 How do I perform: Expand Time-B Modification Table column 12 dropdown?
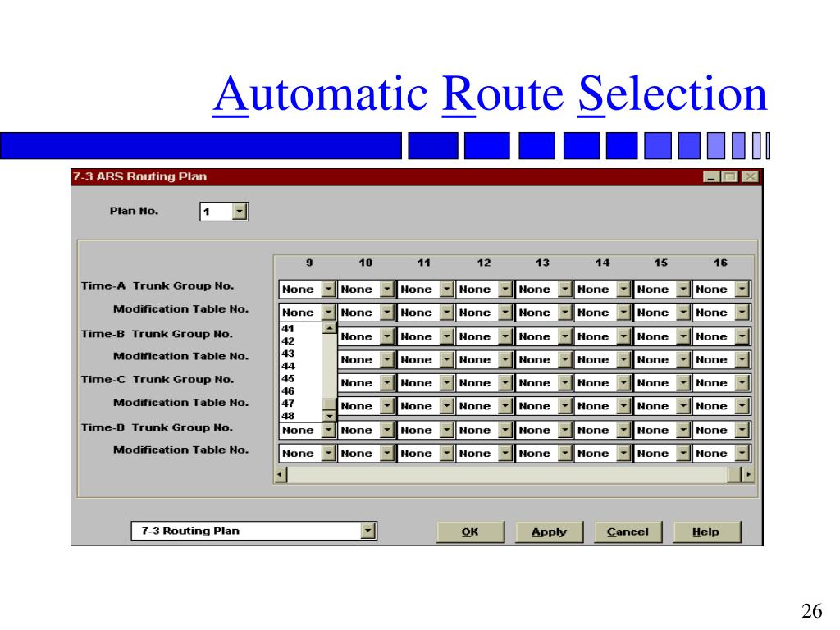point(505,359)
